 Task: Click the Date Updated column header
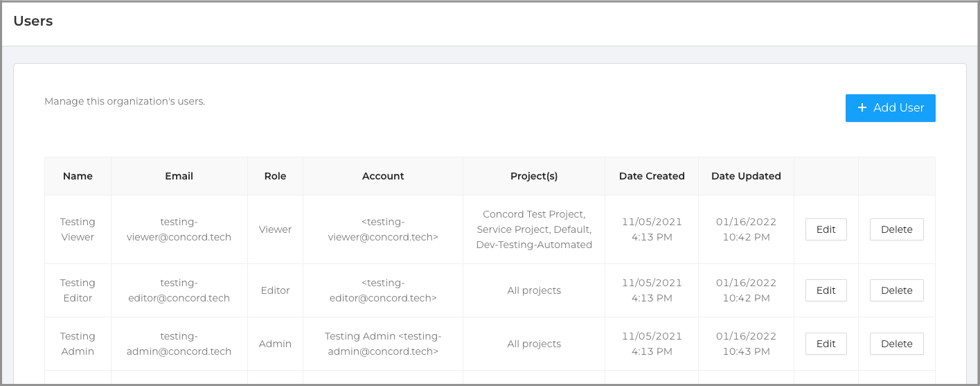746,176
